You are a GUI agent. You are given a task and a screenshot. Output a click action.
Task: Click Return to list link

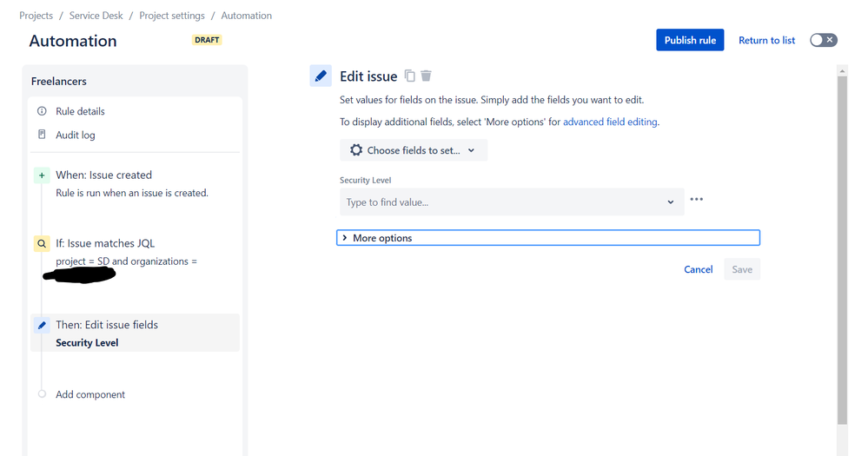click(766, 41)
